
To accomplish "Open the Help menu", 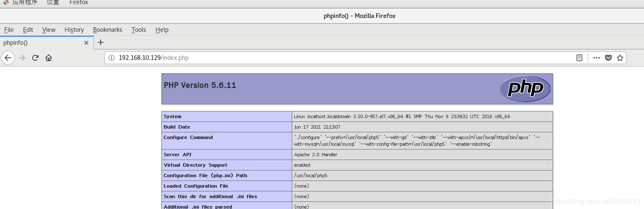I will 162,30.
